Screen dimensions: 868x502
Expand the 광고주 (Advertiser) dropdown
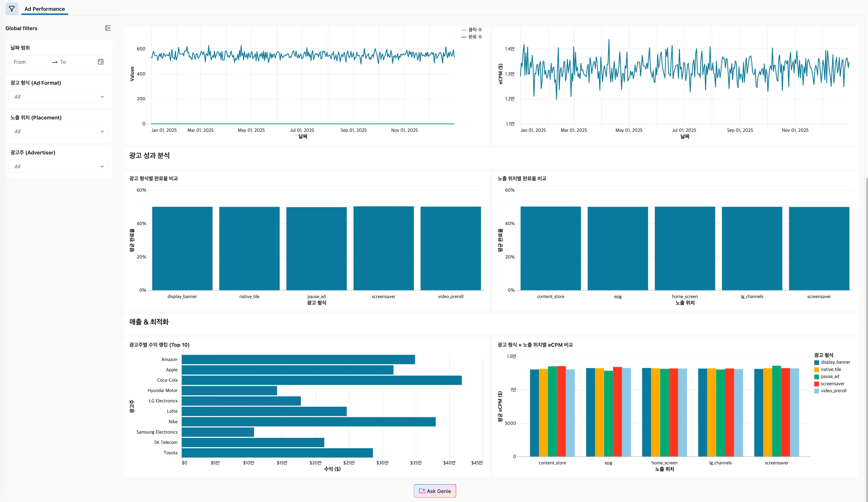[x=58, y=166]
